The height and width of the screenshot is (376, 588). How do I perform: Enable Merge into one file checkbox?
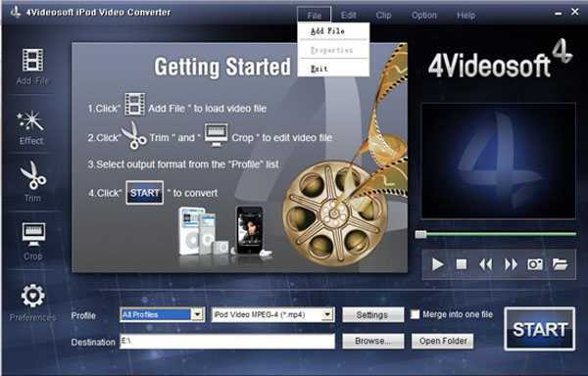click(x=415, y=314)
